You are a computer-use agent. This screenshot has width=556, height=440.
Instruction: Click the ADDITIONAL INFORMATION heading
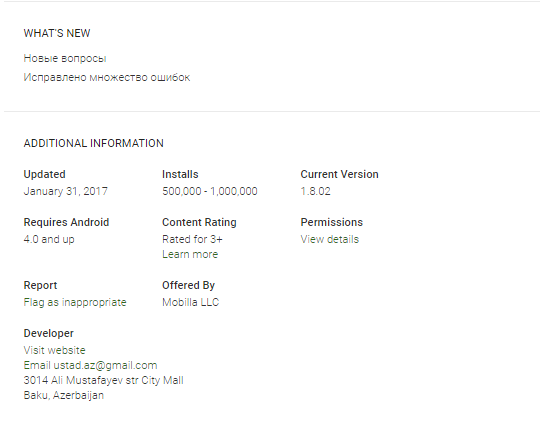(x=94, y=143)
